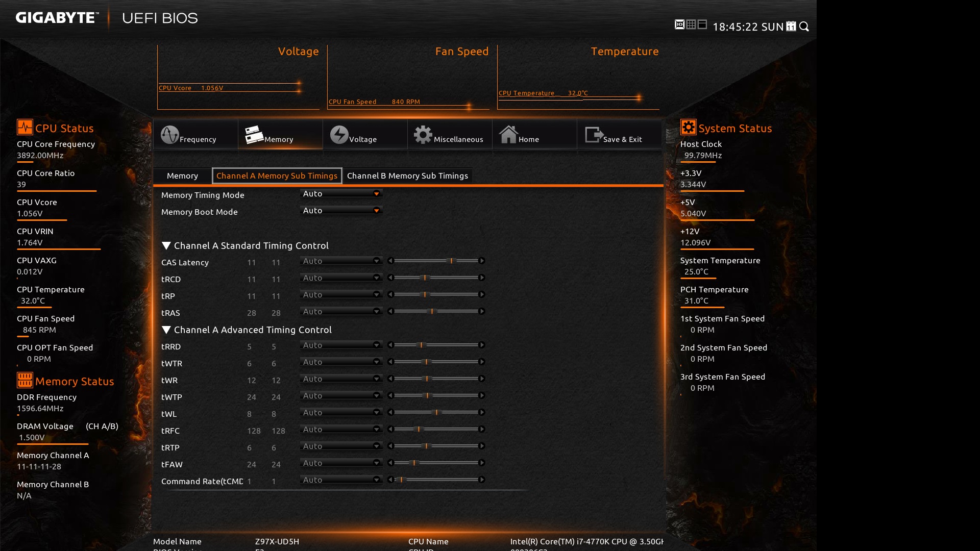The width and height of the screenshot is (980, 551).
Task: Collapse Channel A Advanced Timing Control
Action: point(166,330)
